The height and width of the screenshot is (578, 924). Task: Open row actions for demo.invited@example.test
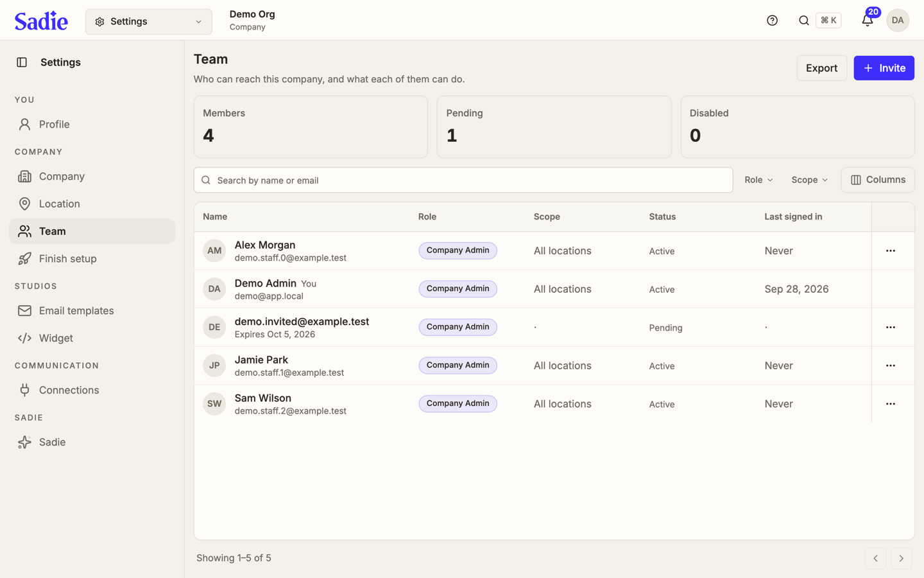890,328
